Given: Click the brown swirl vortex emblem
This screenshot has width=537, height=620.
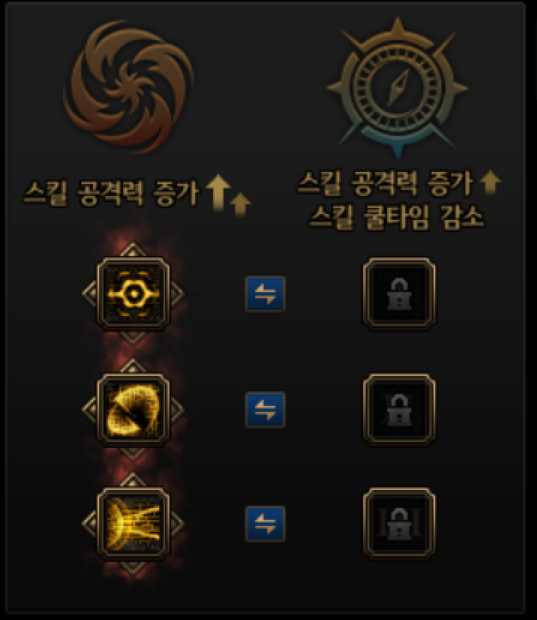Looking at the screenshot, I should pyautogui.click(x=129, y=88).
